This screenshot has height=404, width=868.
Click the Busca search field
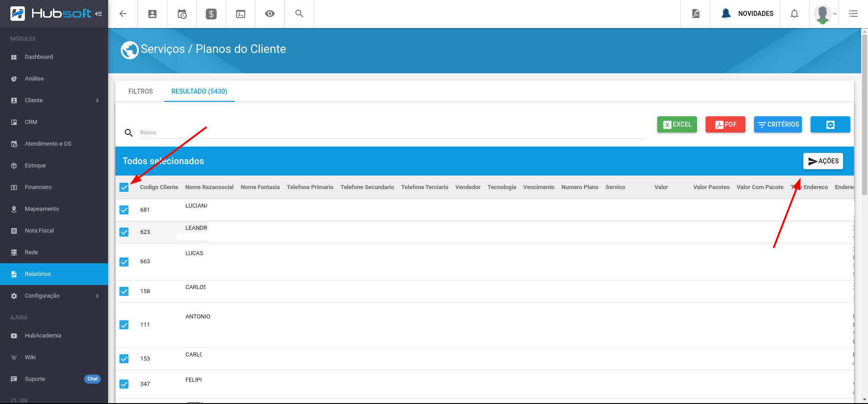(x=393, y=133)
